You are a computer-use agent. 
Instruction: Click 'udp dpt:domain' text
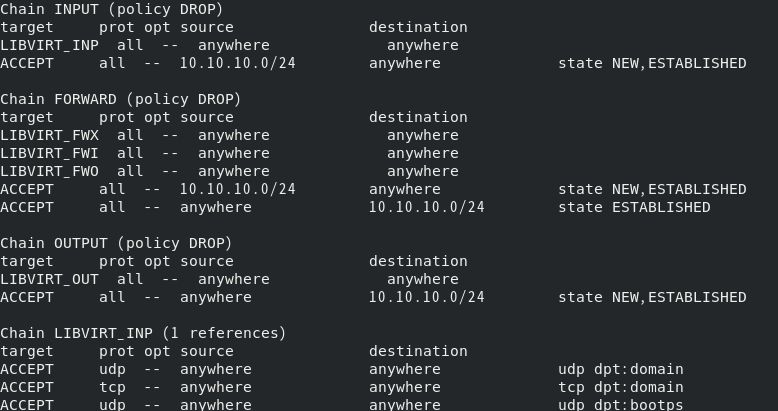(621, 369)
